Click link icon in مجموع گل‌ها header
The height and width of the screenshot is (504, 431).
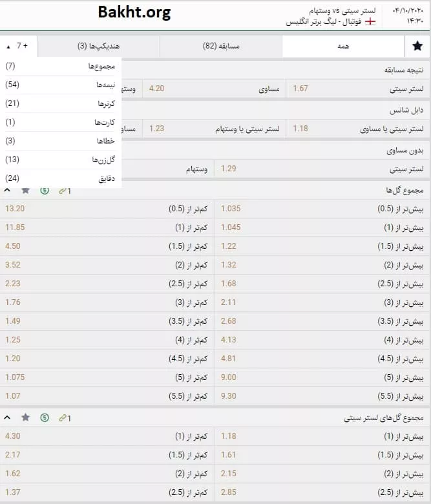pos(63,191)
